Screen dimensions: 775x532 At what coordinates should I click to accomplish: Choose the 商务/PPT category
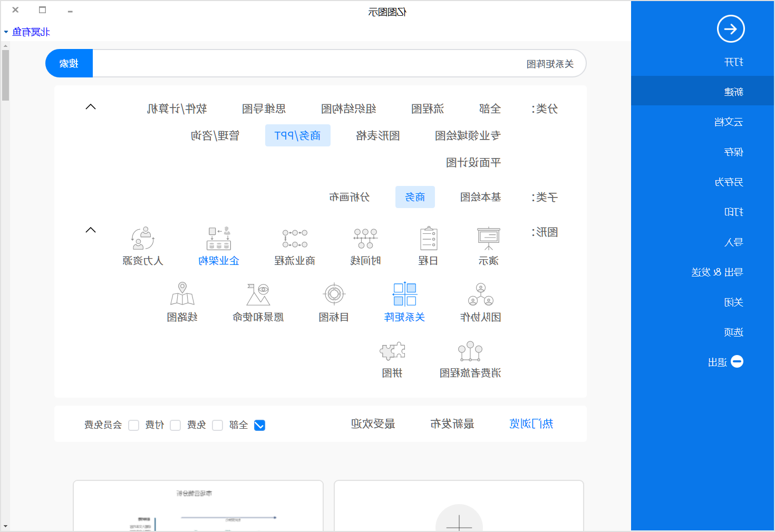tap(298, 135)
